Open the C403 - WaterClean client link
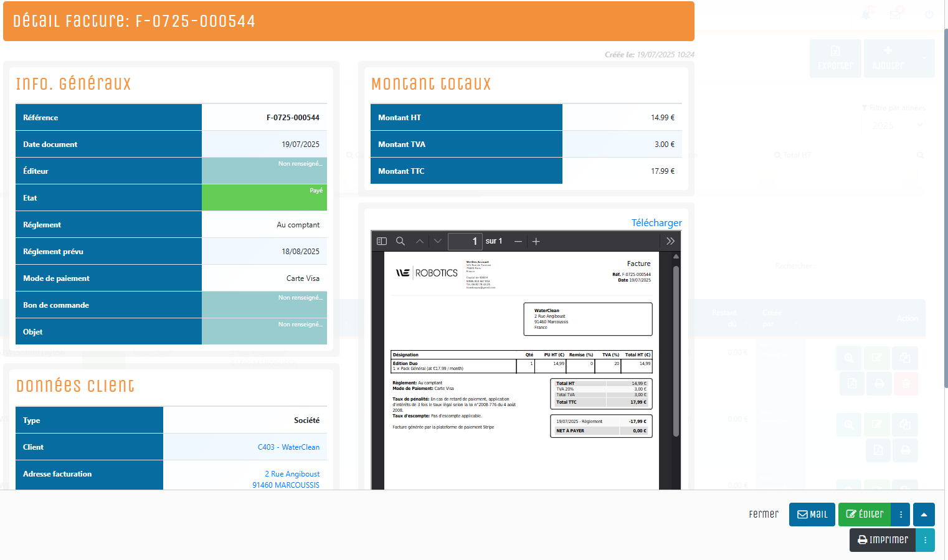 pos(288,447)
